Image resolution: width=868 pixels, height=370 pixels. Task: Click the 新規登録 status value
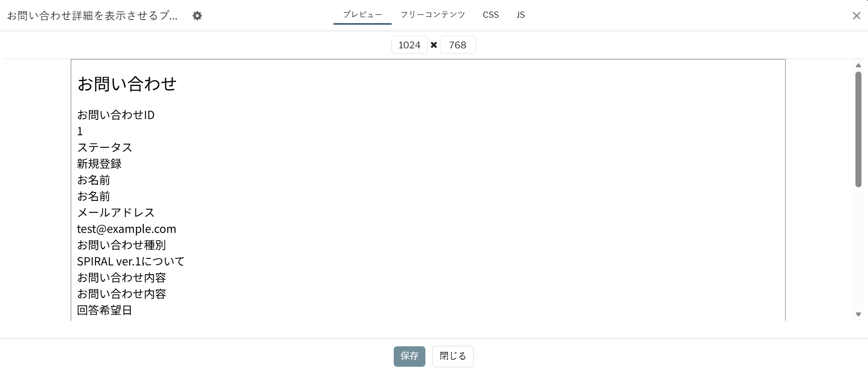coord(99,164)
